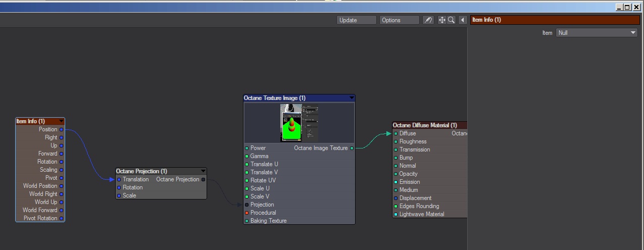
Task: Click the World Forward output connector
Action: point(62,210)
